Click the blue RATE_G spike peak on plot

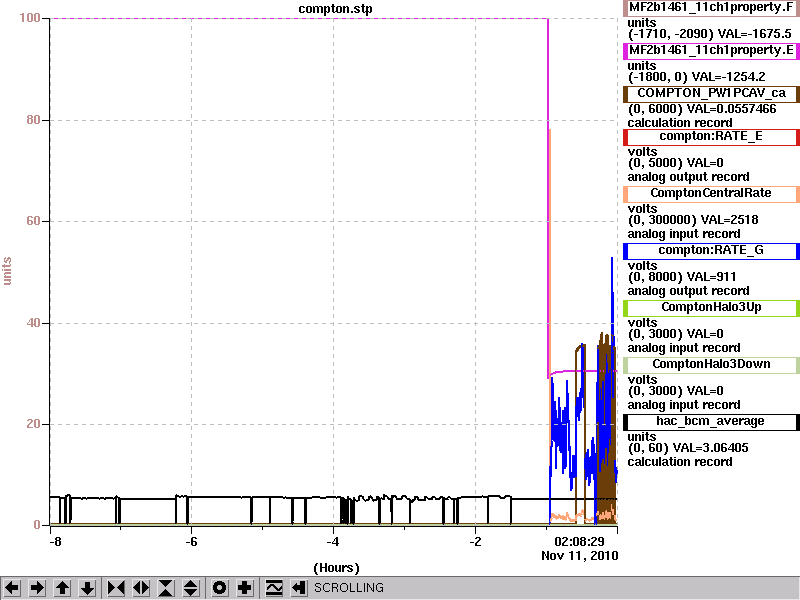(x=612, y=259)
